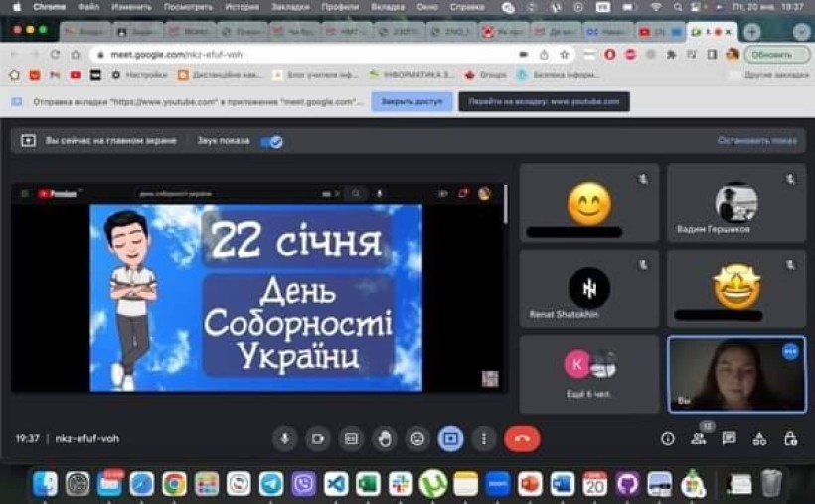The image size is (815, 504).
Task: Open the Trash in the Dock
Action: tap(771, 484)
